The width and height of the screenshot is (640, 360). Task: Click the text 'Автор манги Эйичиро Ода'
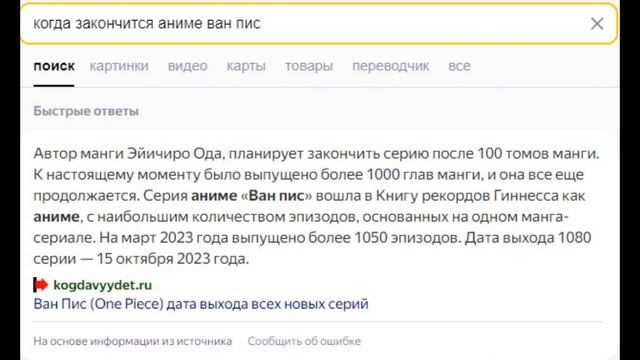[128, 154]
